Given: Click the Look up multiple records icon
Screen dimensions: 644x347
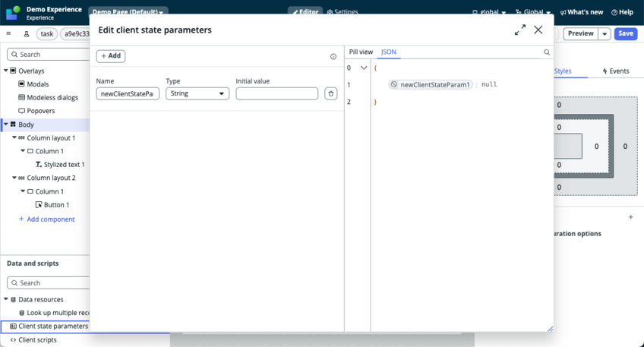Looking at the screenshot, I should [x=22, y=313].
